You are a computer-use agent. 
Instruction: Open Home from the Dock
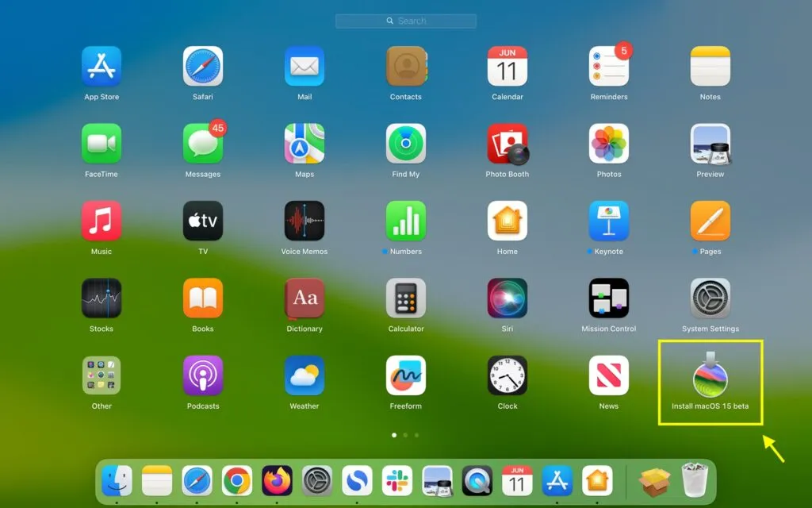[x=597, y=480]
